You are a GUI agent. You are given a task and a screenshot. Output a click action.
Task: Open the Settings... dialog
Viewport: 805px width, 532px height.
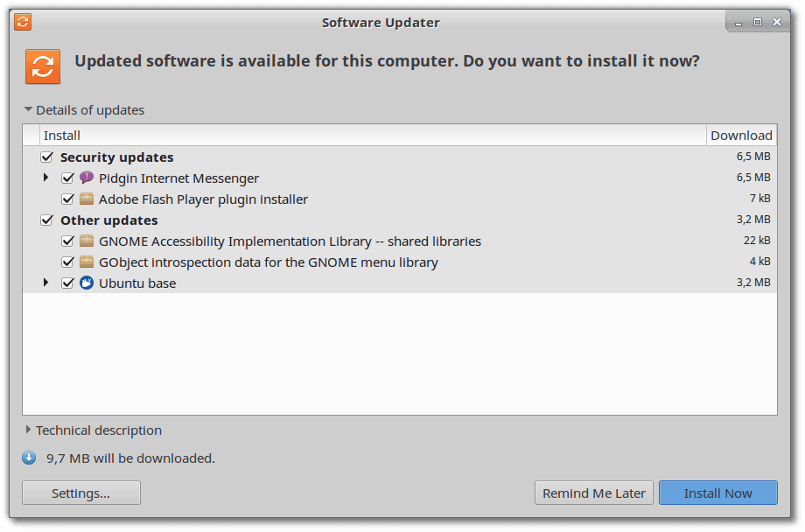click(x=81, y=493)
